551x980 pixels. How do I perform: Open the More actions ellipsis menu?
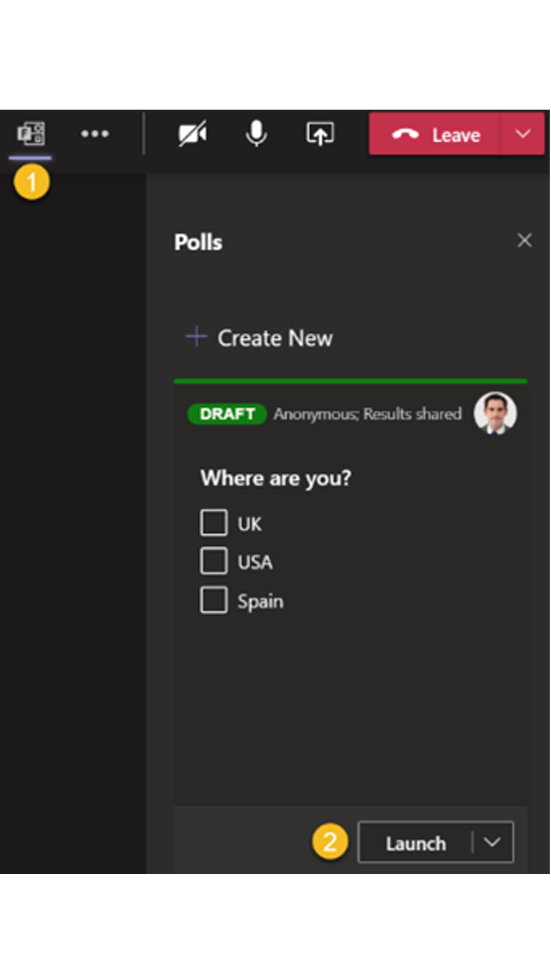coord(95,134)
